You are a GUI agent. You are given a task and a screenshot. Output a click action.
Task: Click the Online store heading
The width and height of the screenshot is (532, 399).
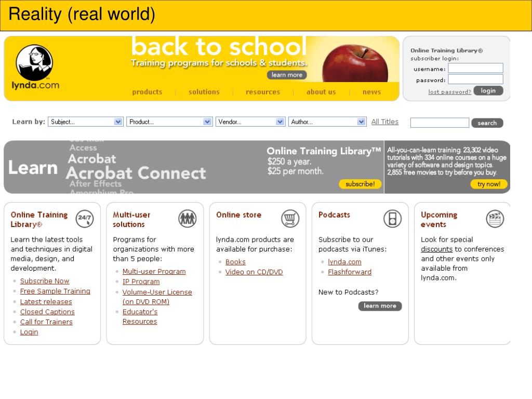tap(239, 215)
